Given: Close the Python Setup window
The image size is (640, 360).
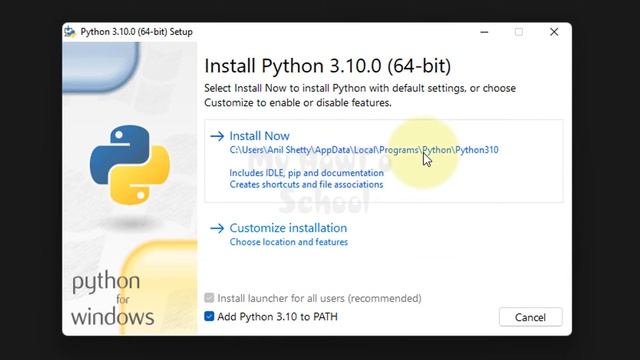Looking at the screenshot, I should 554,32.
